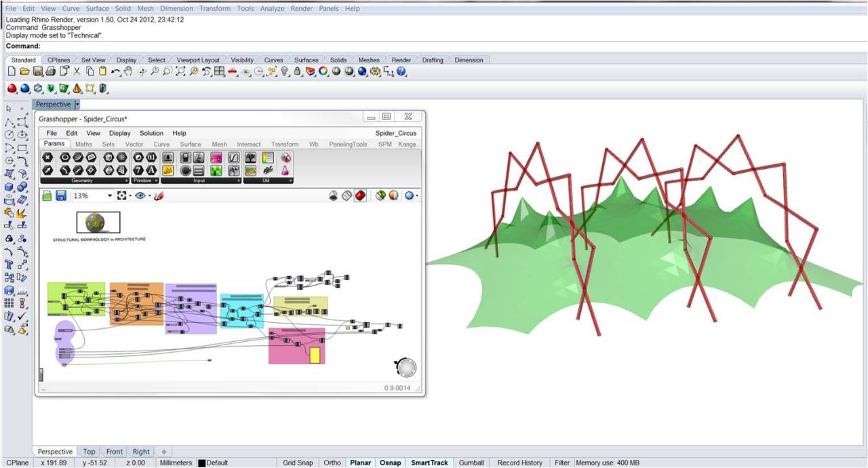Open the 13% zoom level dropdown

pyautogui.click(x=110, y=195)
